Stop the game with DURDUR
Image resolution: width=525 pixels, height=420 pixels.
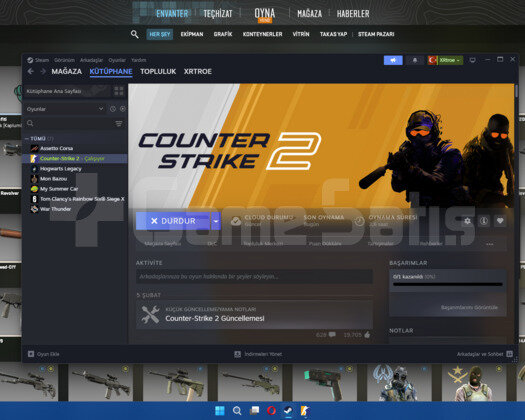pyautogui.click(x=173, y=221)
